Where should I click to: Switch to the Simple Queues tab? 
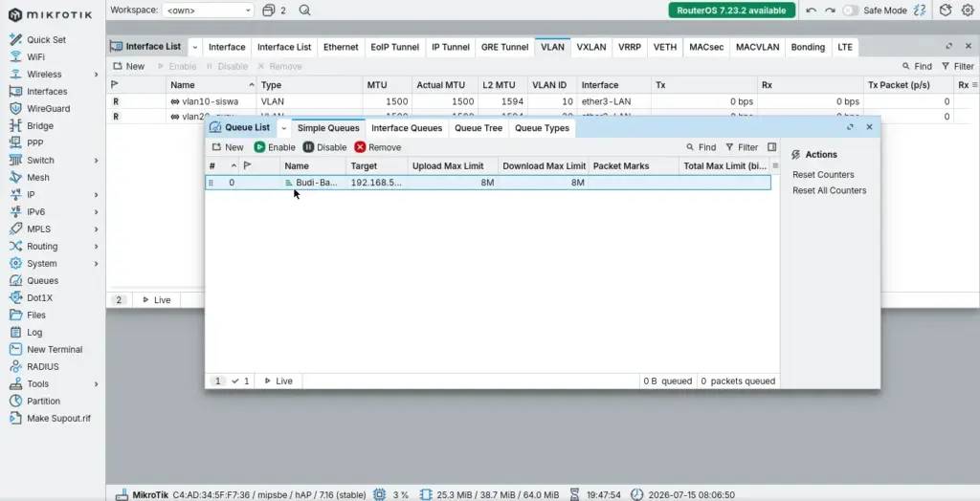(x=328, y=128)
